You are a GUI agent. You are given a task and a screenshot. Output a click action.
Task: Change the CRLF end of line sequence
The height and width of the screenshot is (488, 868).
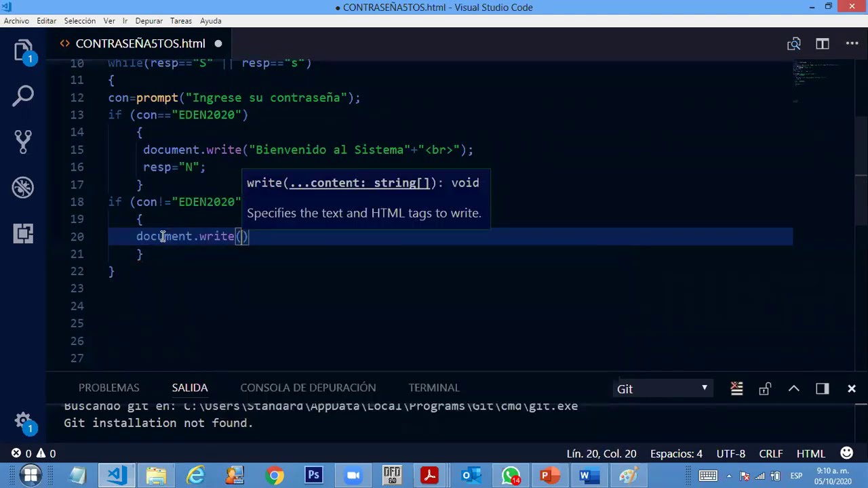[770, 453]
